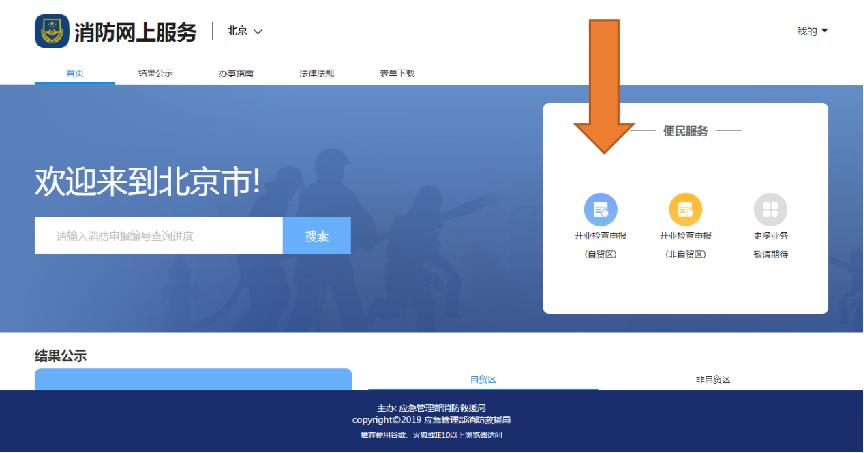This screenshot has width=864, height=453.
Task: Click the 主办 sponsor line in footer
Action: click(x=431, y=408)
